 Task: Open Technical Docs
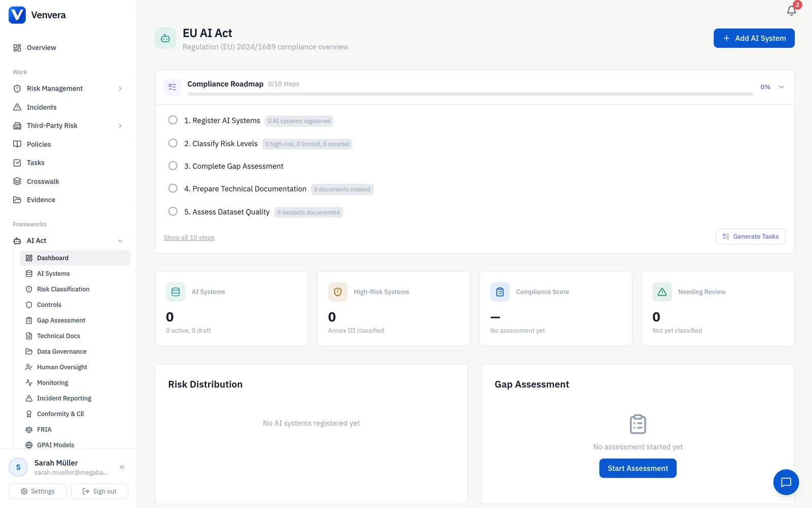coord(75,336)
